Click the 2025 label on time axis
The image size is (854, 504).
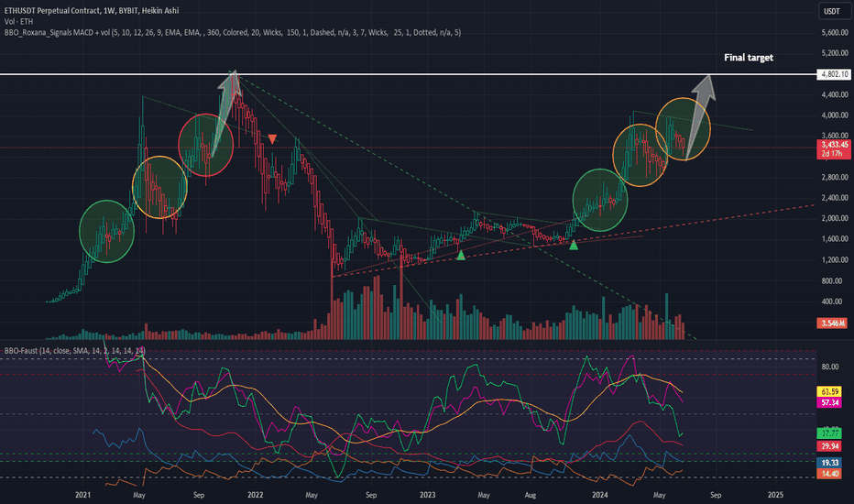(775, 495)
